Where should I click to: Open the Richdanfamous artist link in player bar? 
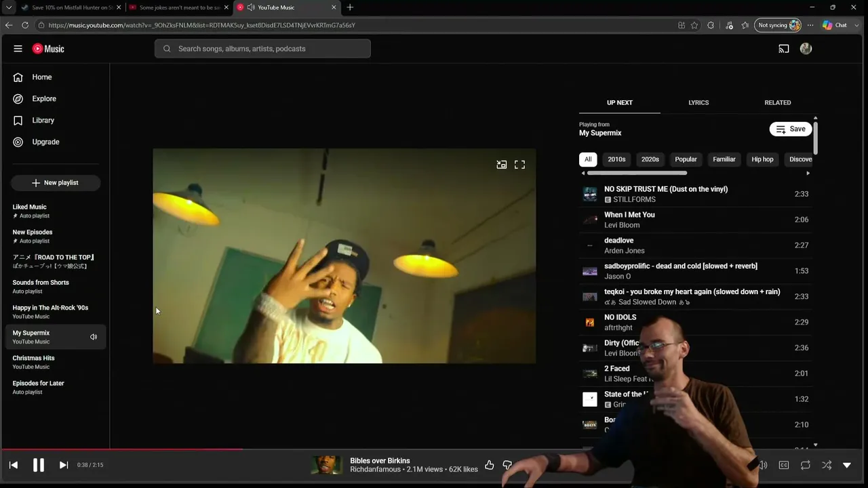[376, 470]
